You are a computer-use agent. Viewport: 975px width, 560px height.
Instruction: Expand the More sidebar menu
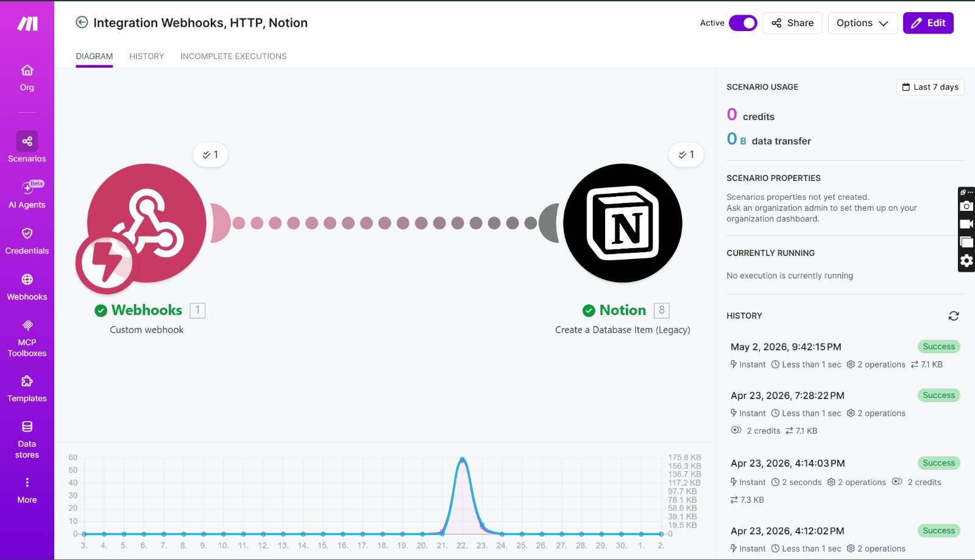point(27,491)
